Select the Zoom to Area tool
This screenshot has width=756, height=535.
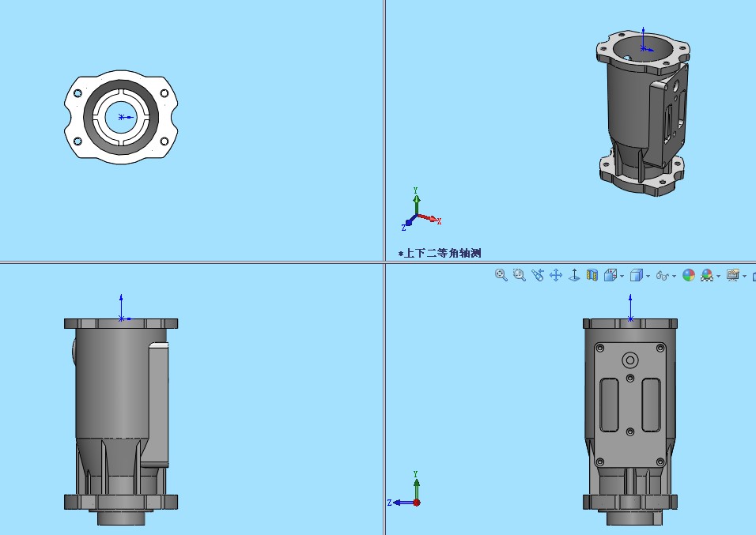click(520, 275)
